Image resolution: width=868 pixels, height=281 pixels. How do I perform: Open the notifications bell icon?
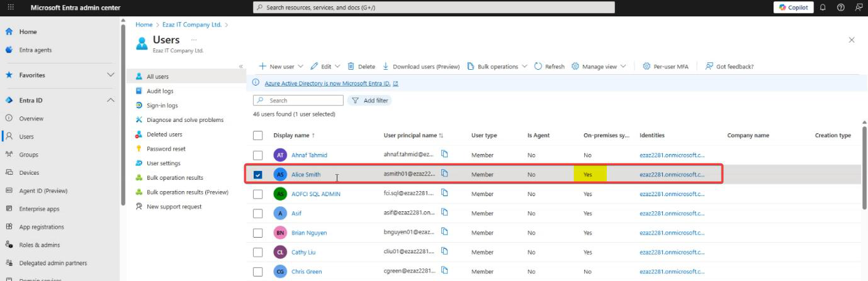click(x=823, y=8)
